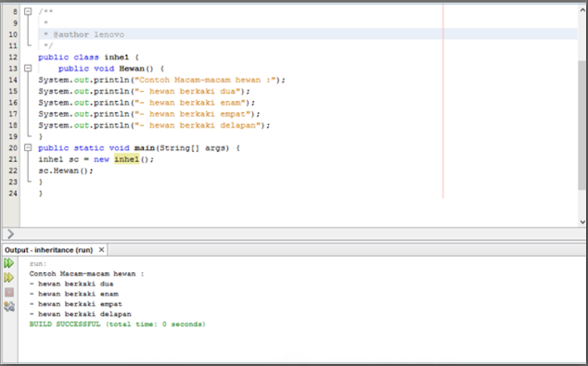Viewport: 588px width, 366px height.
Task: Click the BUILD SUCCESSFUL message in output
Action: click(x=118, y=324)
